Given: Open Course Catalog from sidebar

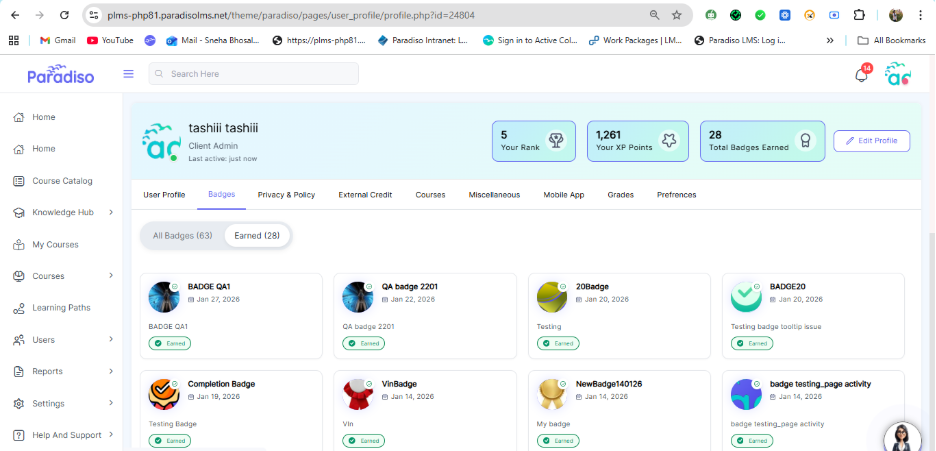Looking at the screenshot, I should tap(62, 181).
